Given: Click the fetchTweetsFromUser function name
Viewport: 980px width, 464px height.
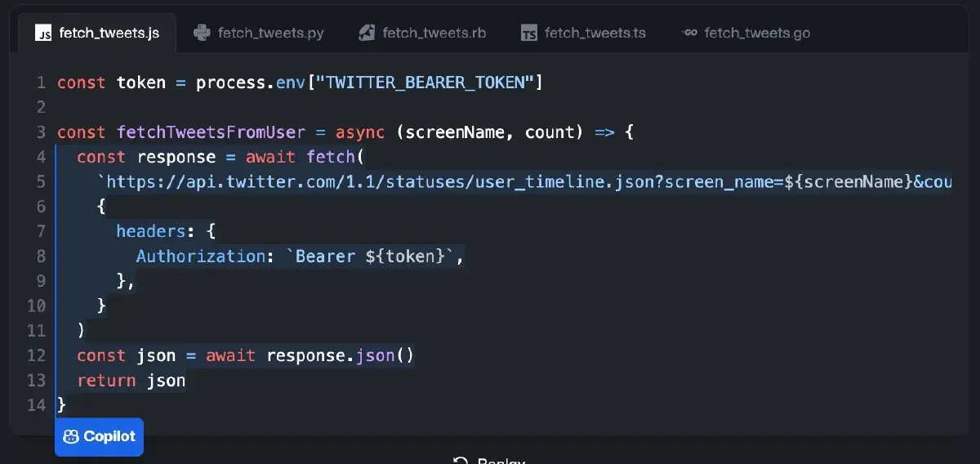Looking at the screenshot, I should point(211,132).
